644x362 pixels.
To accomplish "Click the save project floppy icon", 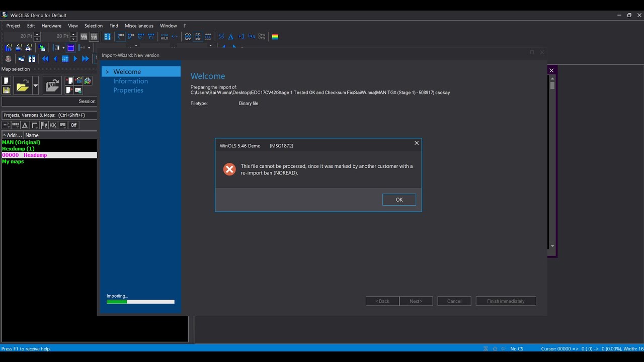I will pos(6,90).
